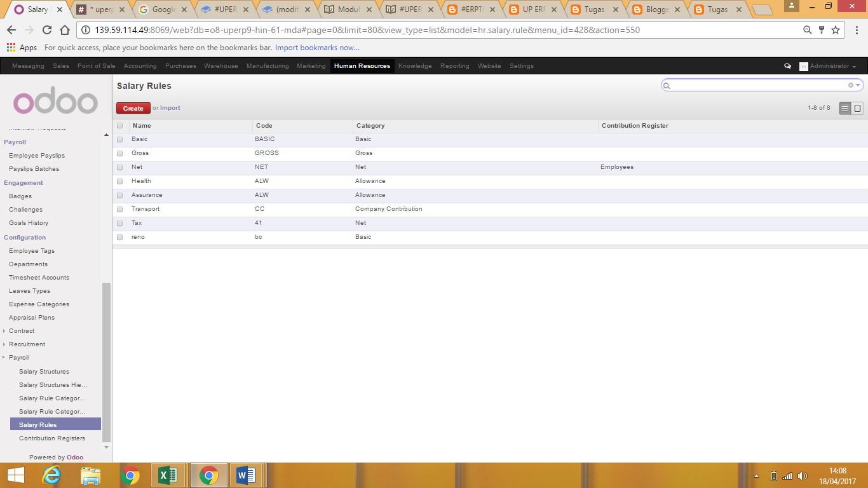
Task: Open the Apps shortcut in bookmarks bar
Action: pos(22,48)
